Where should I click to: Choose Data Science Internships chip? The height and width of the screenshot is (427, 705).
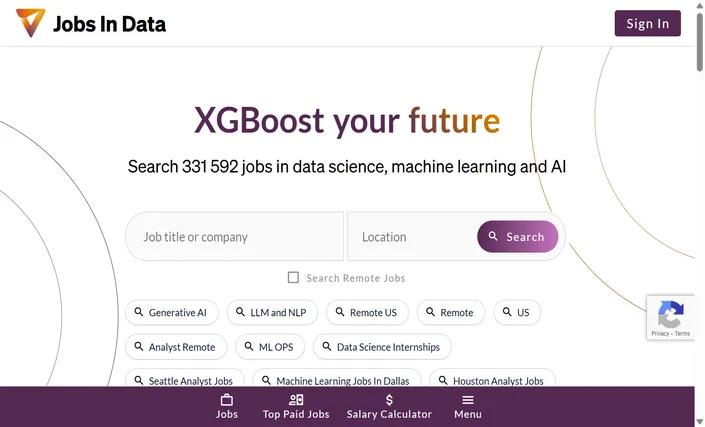pyautogui.click(x=382, y=347)
